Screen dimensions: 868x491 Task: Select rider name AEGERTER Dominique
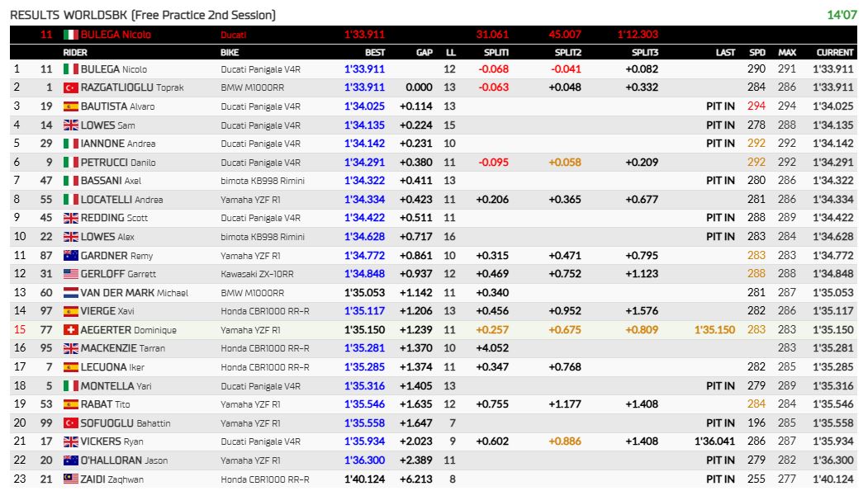tap(129, 329)
